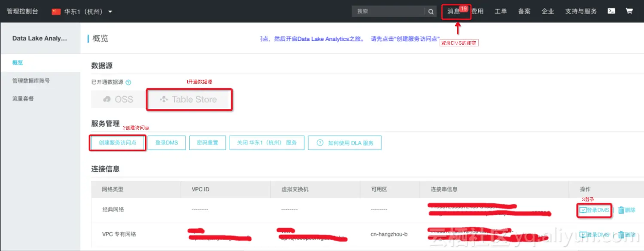Viewport: 644px width, 251px height.
Task: Open the 备案 menu
Action: coord(524,12)
